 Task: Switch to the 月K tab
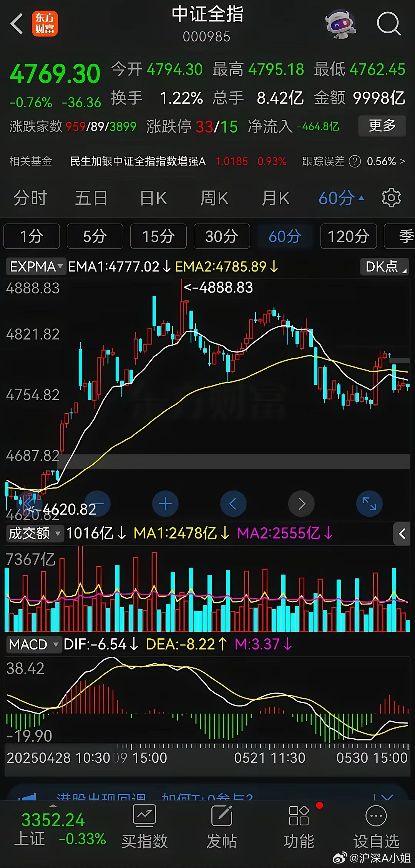tap(276, 198)
